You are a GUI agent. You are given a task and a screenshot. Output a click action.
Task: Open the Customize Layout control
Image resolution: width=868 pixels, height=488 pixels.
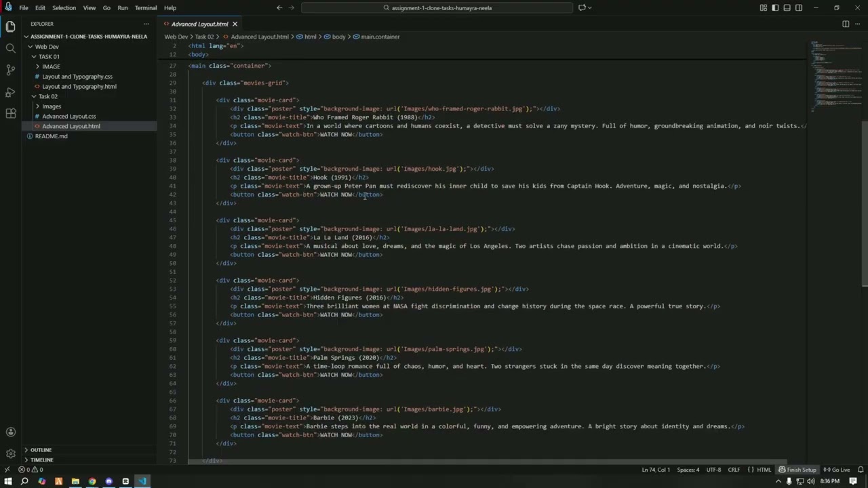(x=764, y=7)
